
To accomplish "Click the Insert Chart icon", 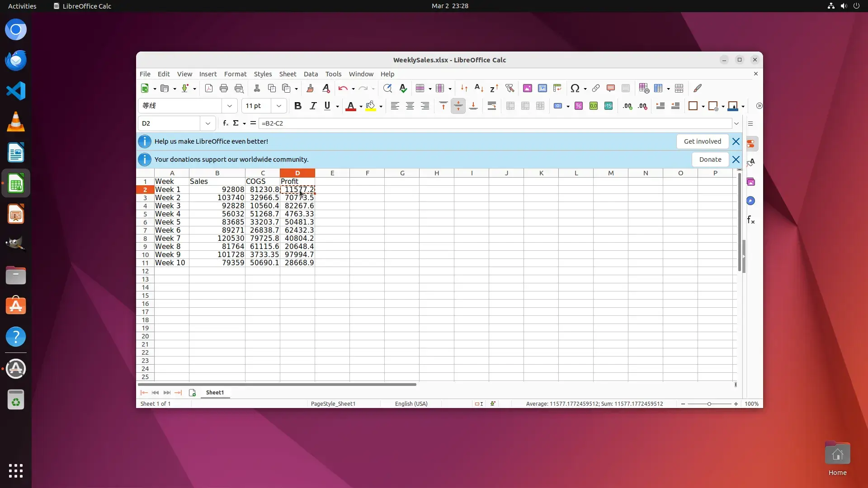I will tap(542, 89).
